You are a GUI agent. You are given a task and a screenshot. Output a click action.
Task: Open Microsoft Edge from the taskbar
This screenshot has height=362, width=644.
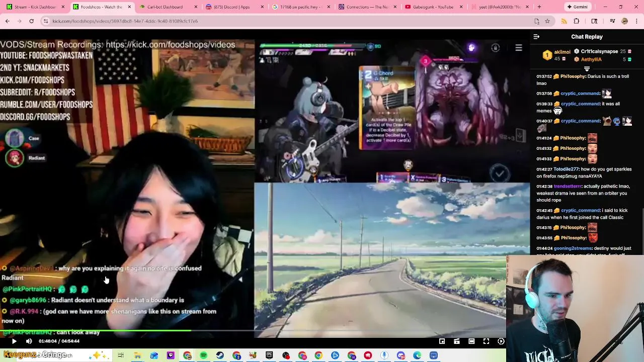coord(417,355)
